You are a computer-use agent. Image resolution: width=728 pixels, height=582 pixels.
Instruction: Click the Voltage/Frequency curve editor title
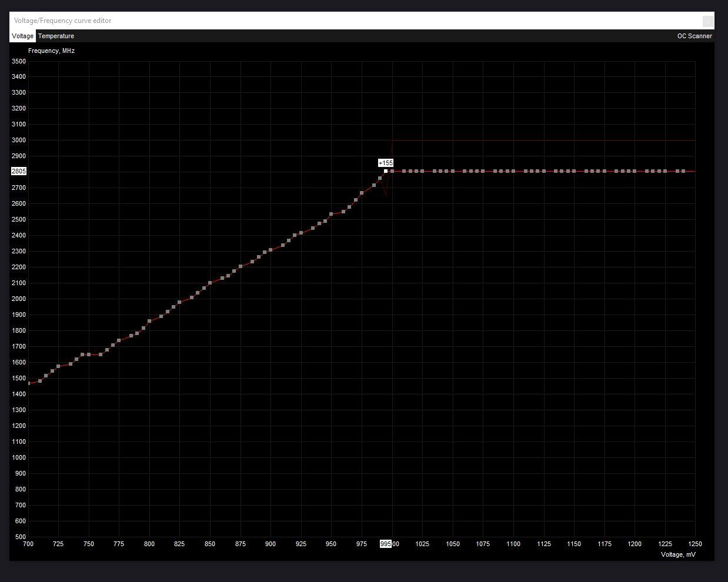(x=62, y=21)
